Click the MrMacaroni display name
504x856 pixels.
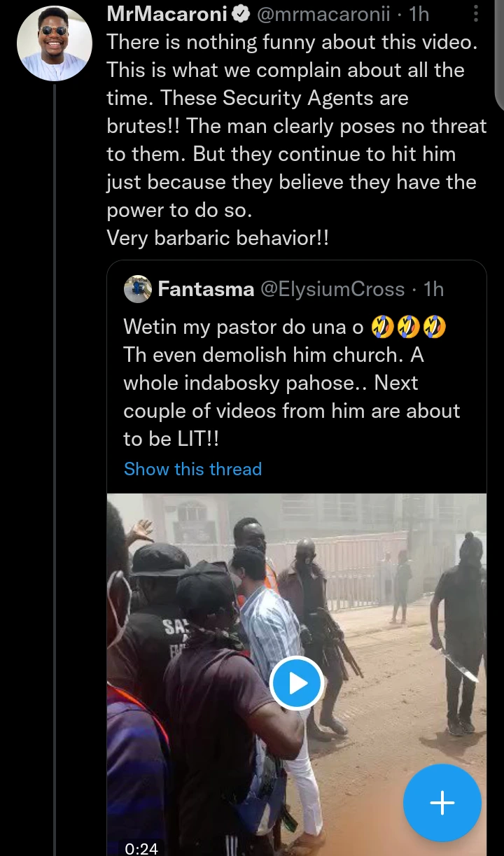167,14
